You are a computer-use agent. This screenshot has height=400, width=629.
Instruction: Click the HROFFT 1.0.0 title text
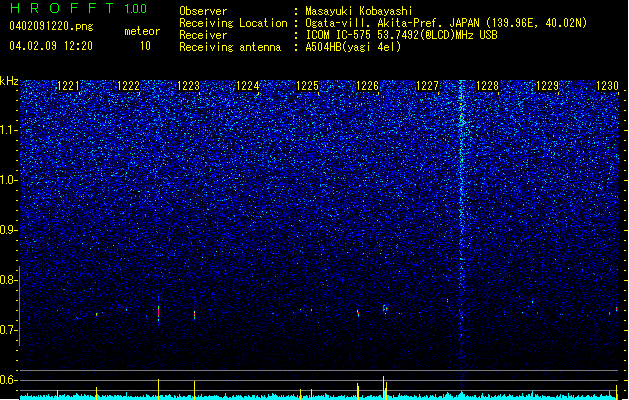pyautogui.click(x=79, y=8)
